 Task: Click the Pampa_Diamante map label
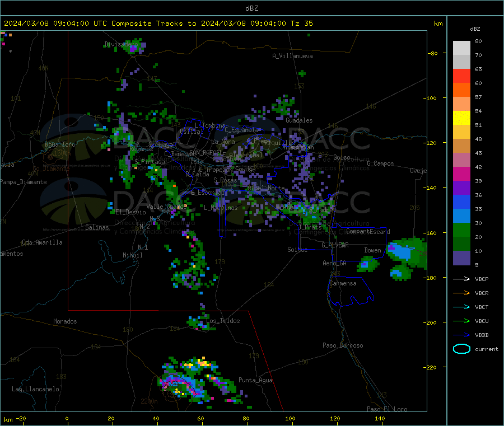23,182
